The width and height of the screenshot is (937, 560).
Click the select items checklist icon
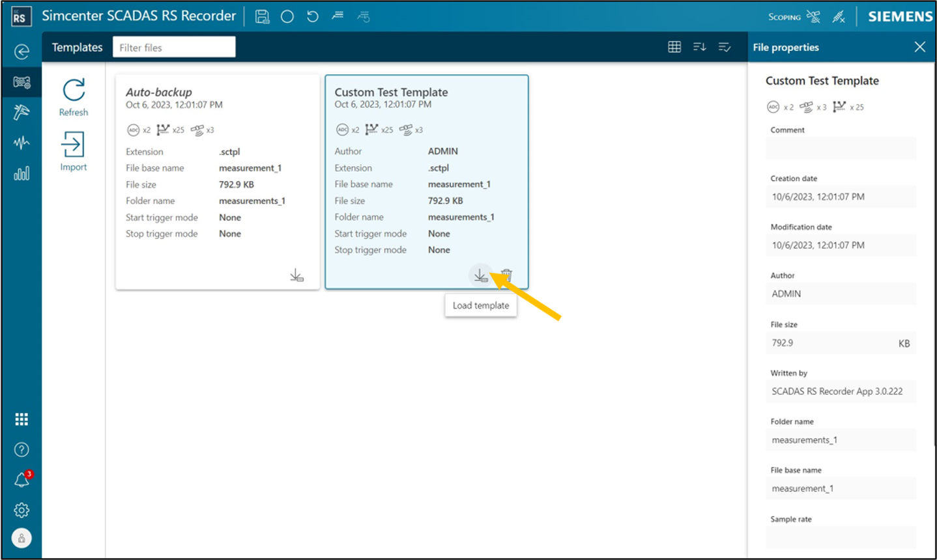pos(725,47)
